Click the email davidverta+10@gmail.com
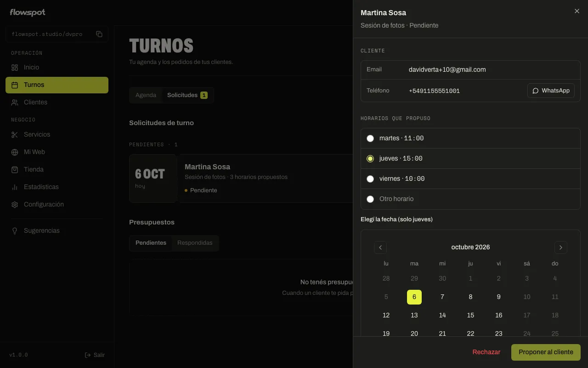The image size is (588, 368). point(447,69)
